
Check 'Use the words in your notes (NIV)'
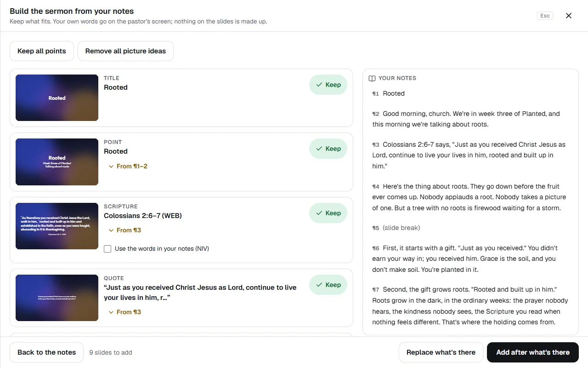pos(107,249)
